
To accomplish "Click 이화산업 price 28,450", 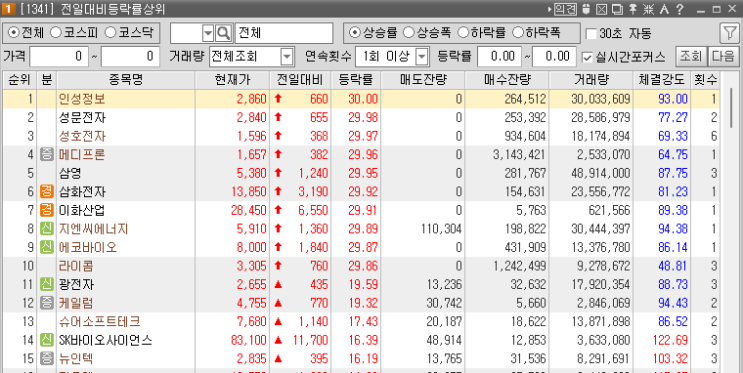I will click(249, 210).
